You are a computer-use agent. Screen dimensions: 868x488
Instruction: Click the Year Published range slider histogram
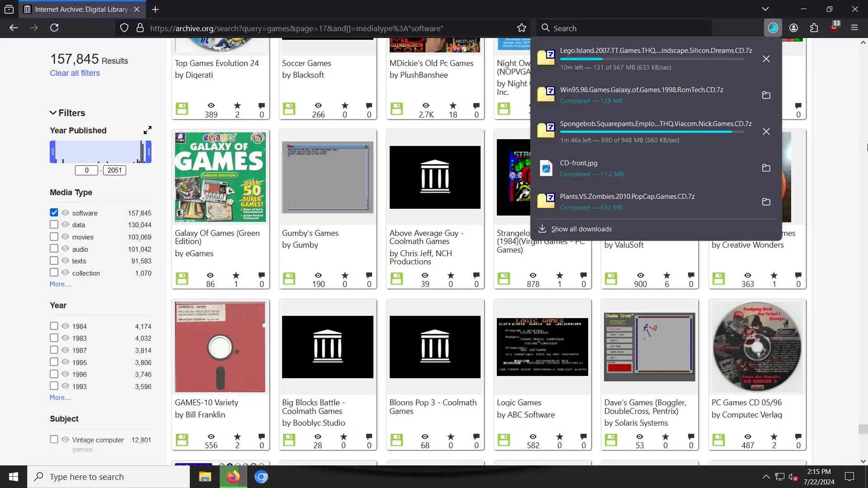(100, 152)
